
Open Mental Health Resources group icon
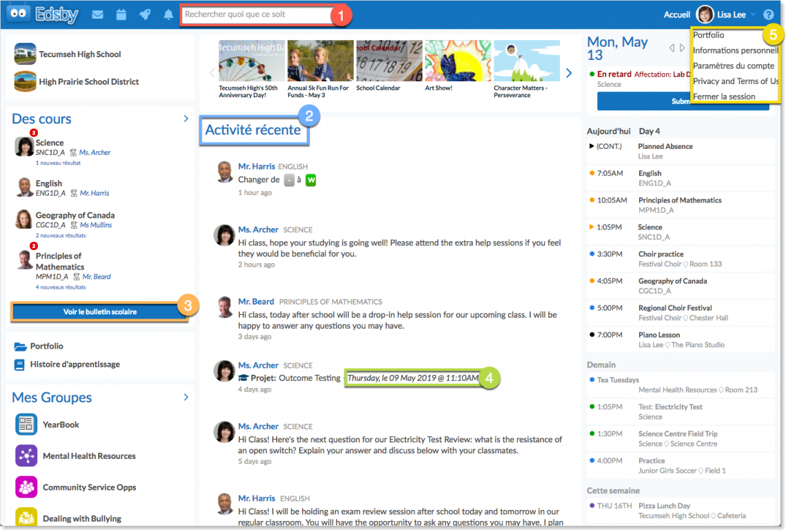[x=26, y=456]
